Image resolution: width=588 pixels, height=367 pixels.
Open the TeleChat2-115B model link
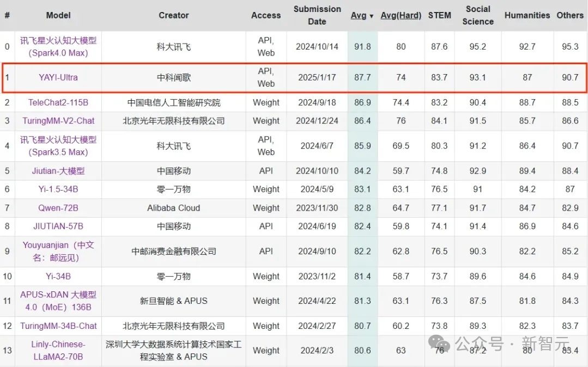58,102
